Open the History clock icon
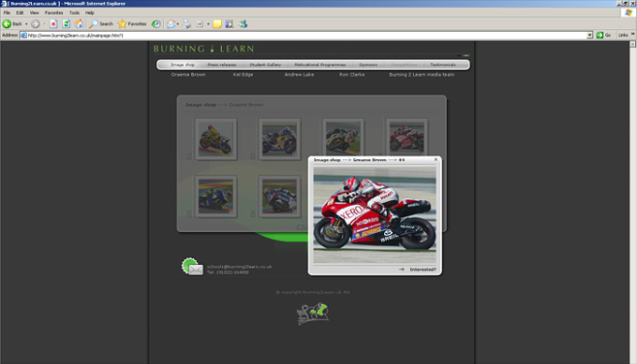Image resolution: width=637 pixels, height=364 pixels. tap(156, 24)
